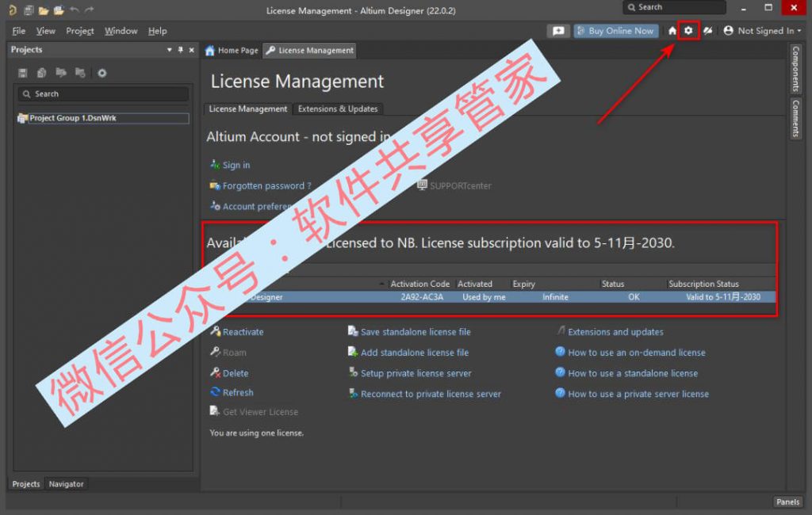Select License Management sub-tab
The height and width of the screenshot is (515, 812).
247,109
